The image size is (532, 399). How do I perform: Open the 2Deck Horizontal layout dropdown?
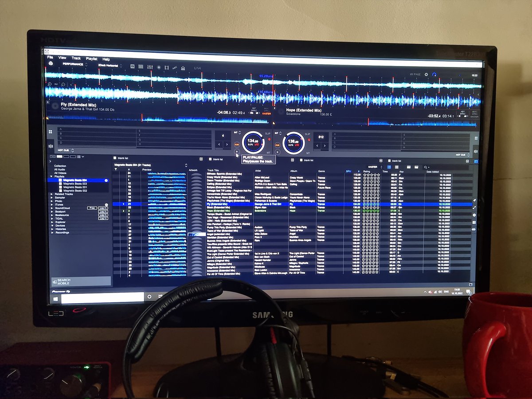pyautogui.click(x=111, y=65)
